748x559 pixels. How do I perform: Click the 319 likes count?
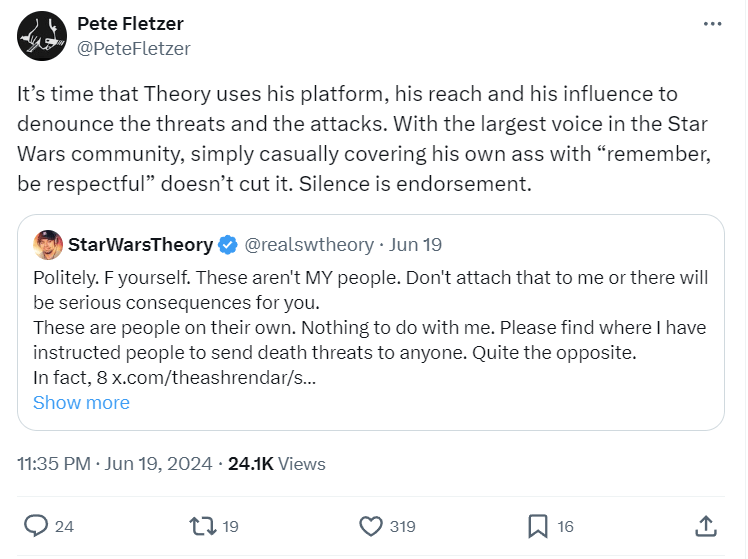[403, 525]
